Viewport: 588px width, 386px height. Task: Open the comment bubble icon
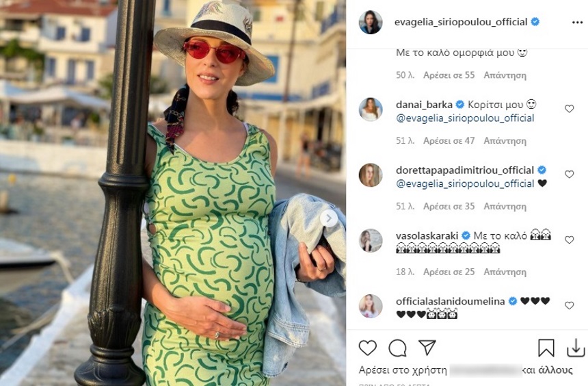coord(397,348)
